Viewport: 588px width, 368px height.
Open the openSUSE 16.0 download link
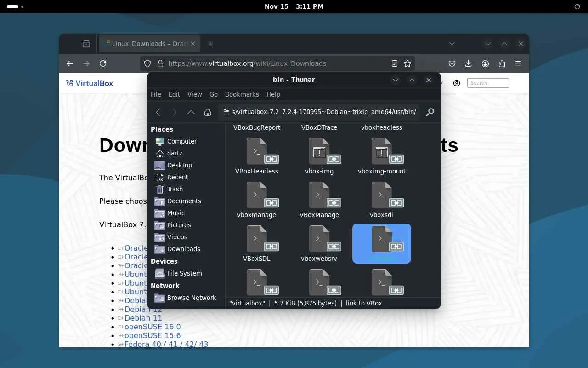tap(153, 327)
